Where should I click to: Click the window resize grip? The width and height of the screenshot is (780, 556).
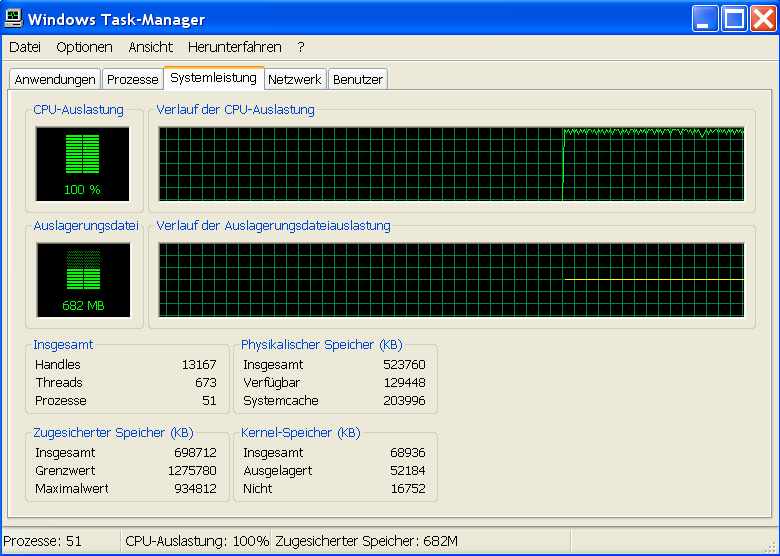pyautogui.click(x=771, y=547)
